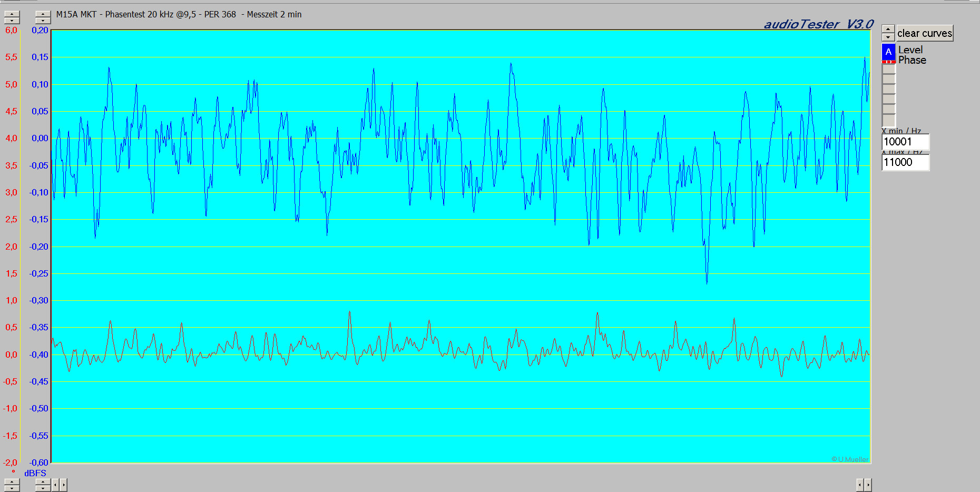Viewport: 980px width, 492px height.
Task: Click the Level curve label
Action: pyautogui.click(x=910, y=50)
